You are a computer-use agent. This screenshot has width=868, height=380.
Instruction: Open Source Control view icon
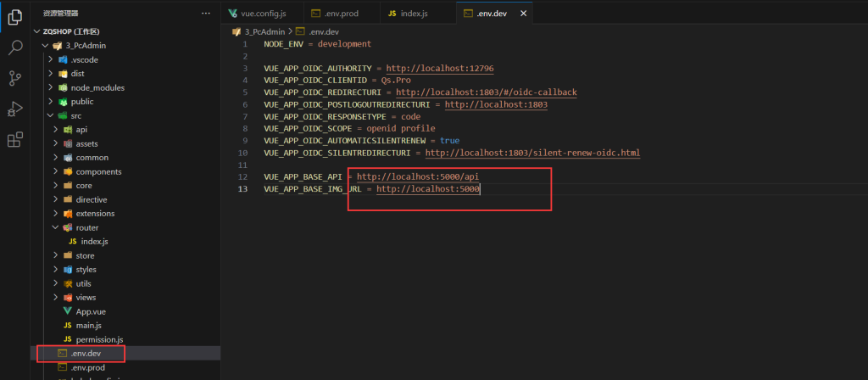pyautogui.click(x=14, y=78)
